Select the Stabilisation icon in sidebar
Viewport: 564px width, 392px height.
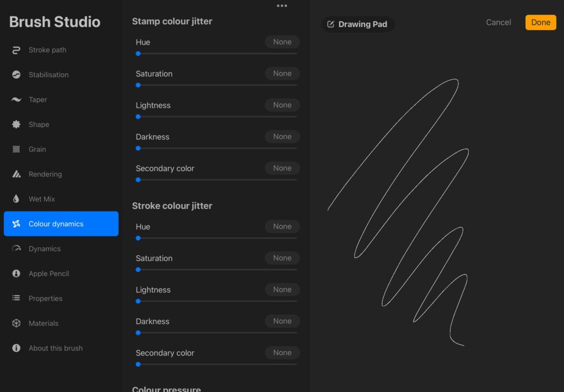coord(16,75)
